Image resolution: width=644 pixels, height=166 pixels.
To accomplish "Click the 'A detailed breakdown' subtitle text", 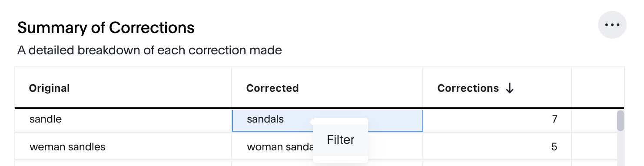I will pos(149,50).
